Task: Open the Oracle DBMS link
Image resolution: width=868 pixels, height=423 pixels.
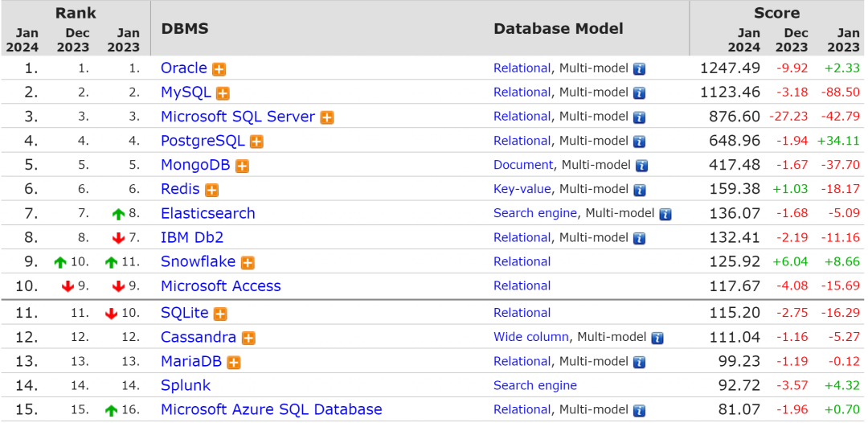Action: (184, 68)
